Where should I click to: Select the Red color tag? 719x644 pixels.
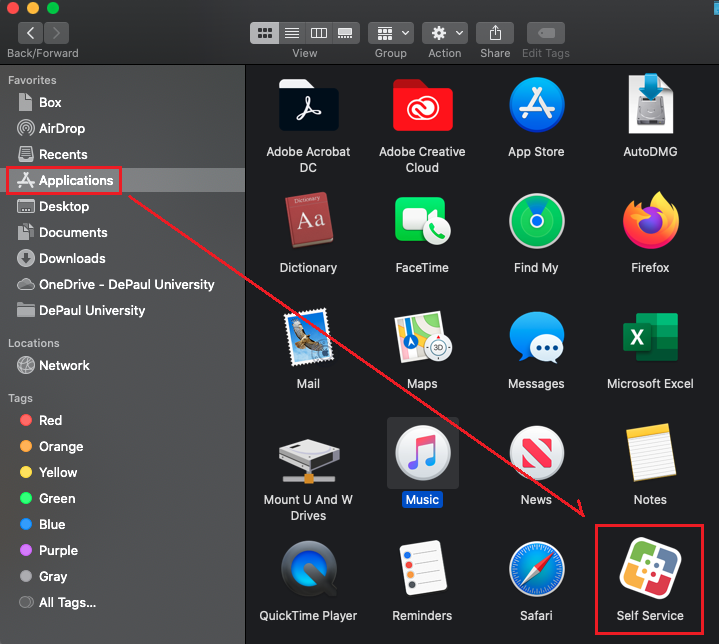point(50,420)
